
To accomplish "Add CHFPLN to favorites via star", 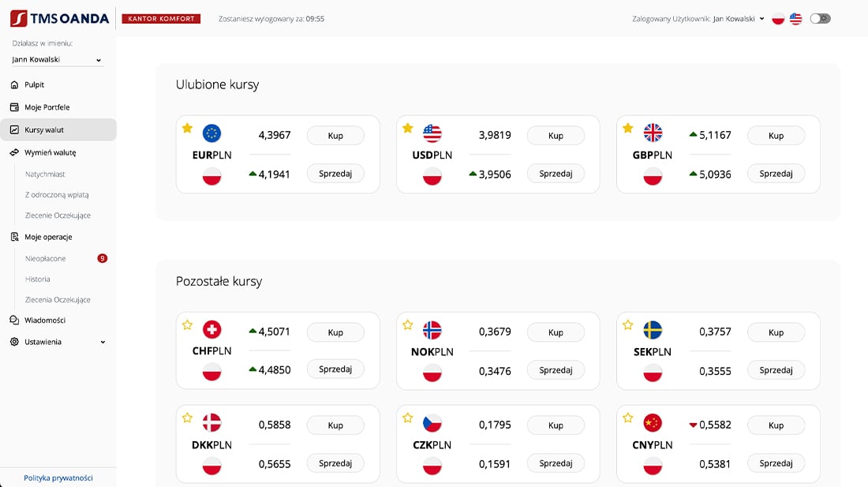I will coord(187,324).
